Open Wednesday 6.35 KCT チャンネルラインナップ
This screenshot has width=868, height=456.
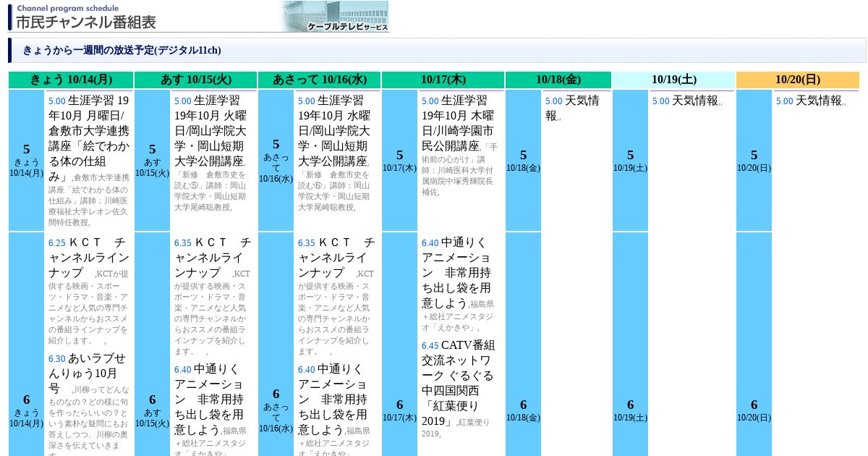(x=336, y=258)
